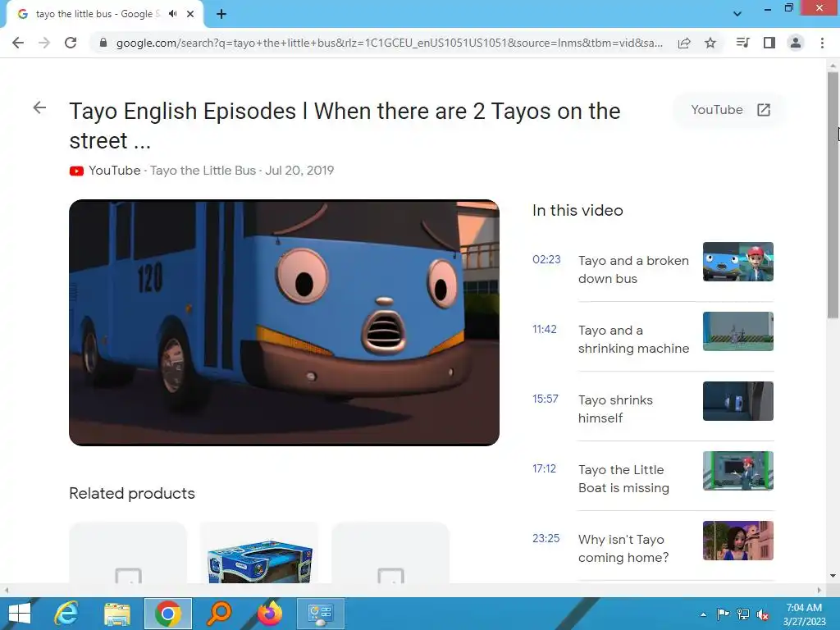Click the share page icon in address bar
This screenshot has height=630, width=840.
(684, 43)
